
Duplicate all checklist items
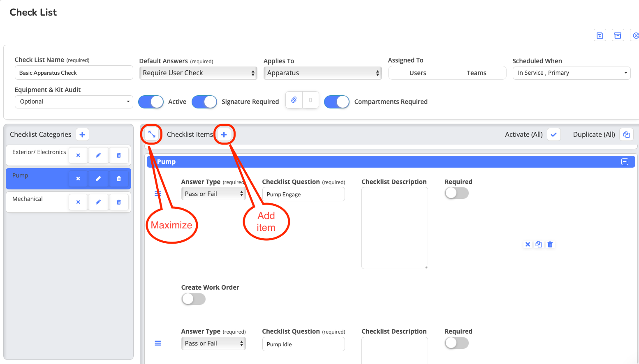coord(626,134)
